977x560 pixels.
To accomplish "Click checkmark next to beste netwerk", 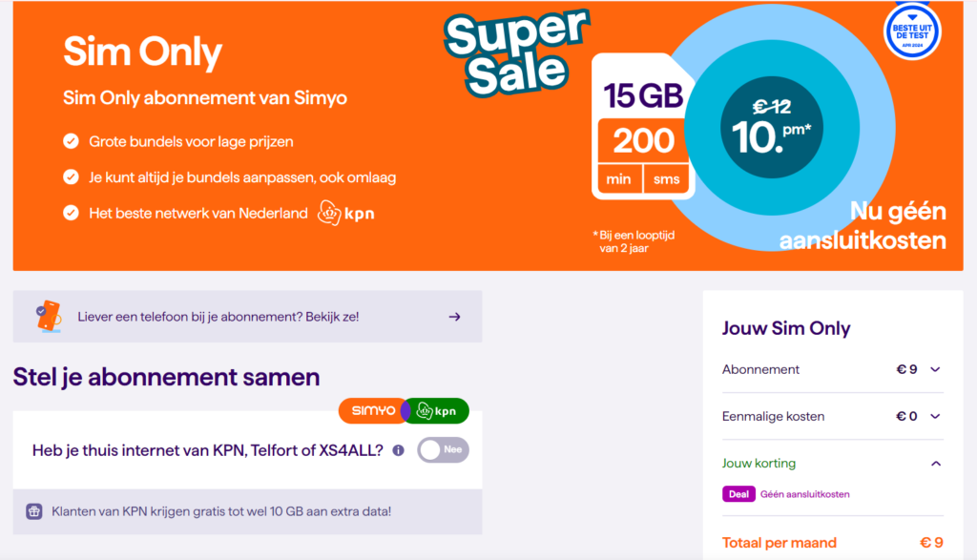I will click(71, 213).
